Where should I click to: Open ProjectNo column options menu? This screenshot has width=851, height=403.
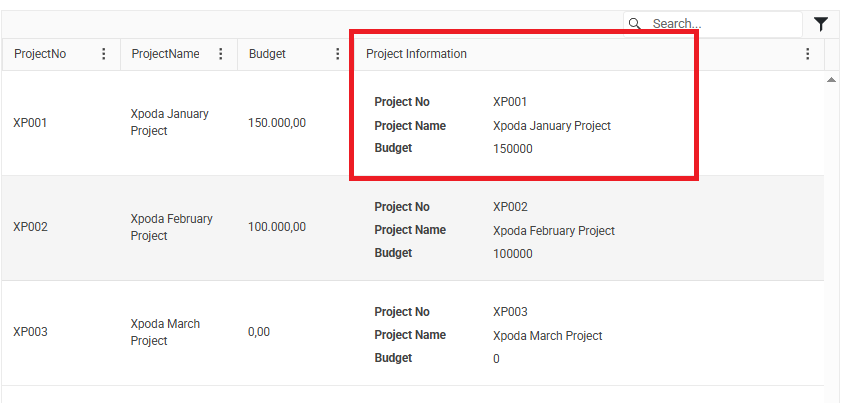tap(104, 54)
